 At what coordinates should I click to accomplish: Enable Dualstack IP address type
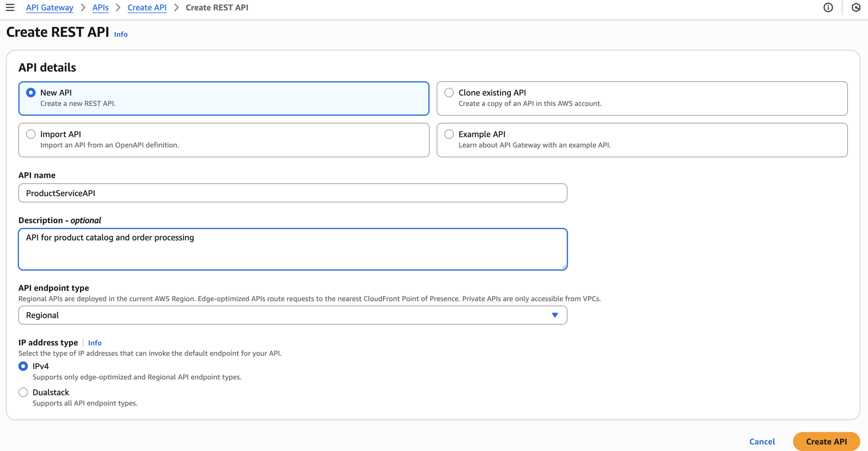[23, 392]
